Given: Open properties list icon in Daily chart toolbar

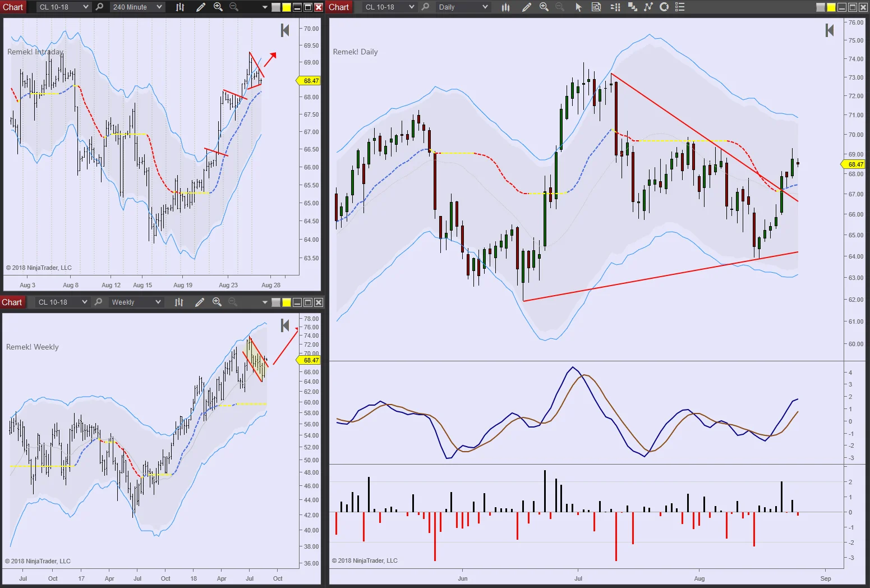Looking at the screenshot, I should coord(680,7).
